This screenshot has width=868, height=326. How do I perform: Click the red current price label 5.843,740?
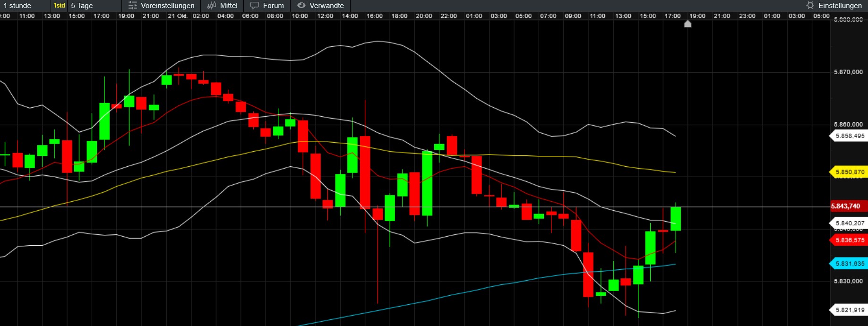[849, 206]
